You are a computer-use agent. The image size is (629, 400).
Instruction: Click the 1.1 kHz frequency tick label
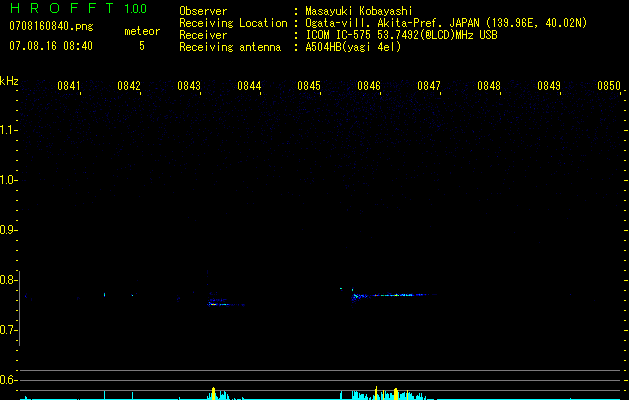click(x=8, y=130)
